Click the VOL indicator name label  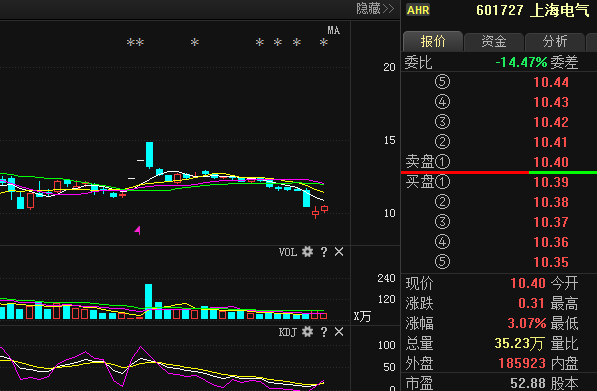click(x=287, y=252)
